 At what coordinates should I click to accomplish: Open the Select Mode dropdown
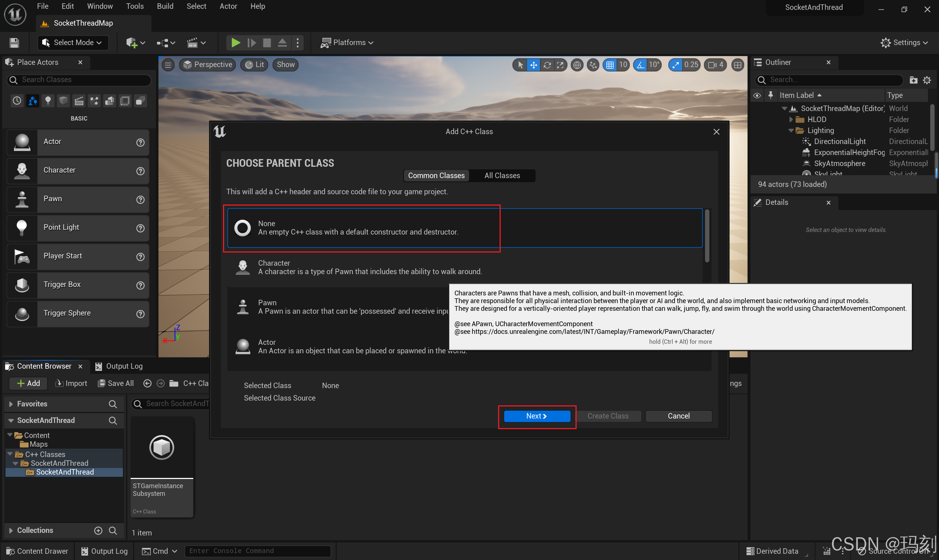73,43
